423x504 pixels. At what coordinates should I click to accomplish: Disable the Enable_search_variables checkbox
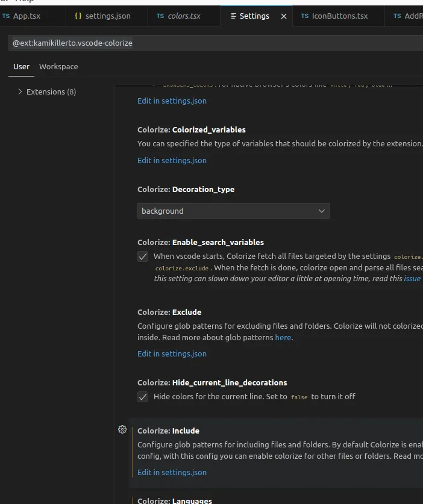point(143,257)
